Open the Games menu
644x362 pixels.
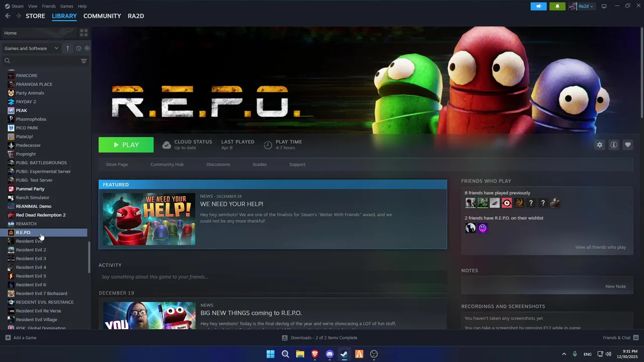point(66,6)
